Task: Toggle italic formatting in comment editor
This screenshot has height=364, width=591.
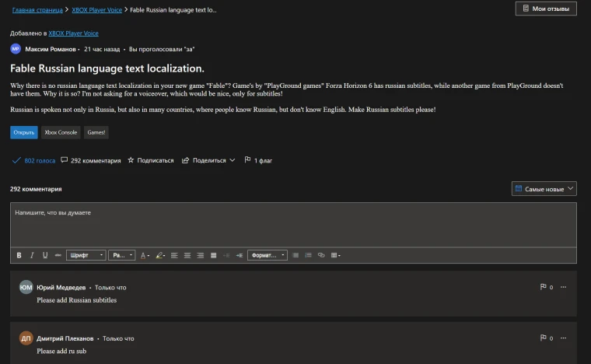Action: tap(32, 255)
